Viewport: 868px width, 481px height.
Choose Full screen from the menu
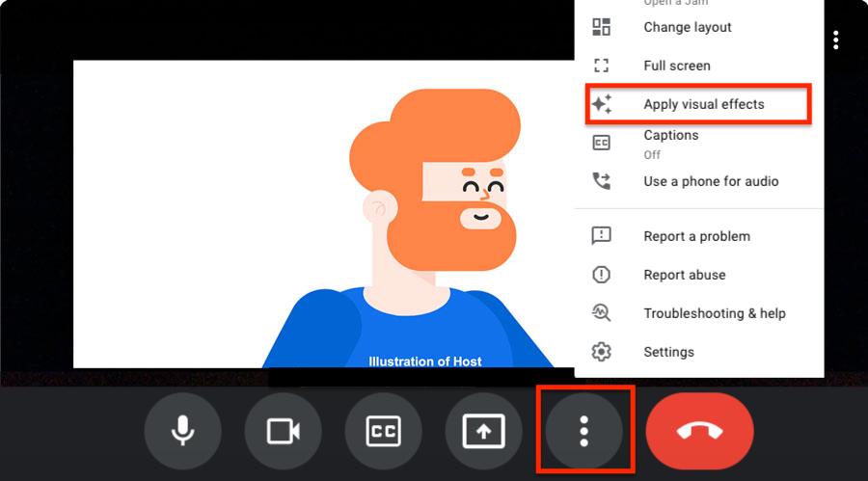point(699,66)
